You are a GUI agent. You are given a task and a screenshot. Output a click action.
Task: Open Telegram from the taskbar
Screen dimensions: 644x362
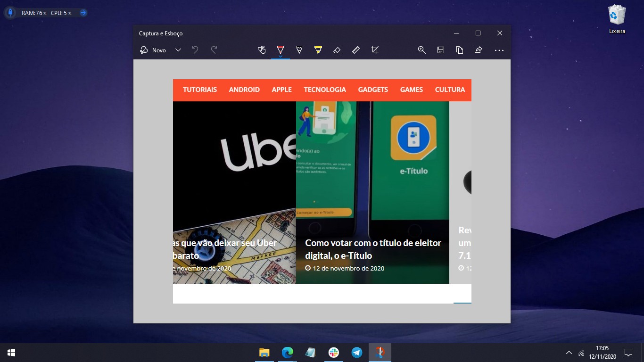(x=357, y=353)
